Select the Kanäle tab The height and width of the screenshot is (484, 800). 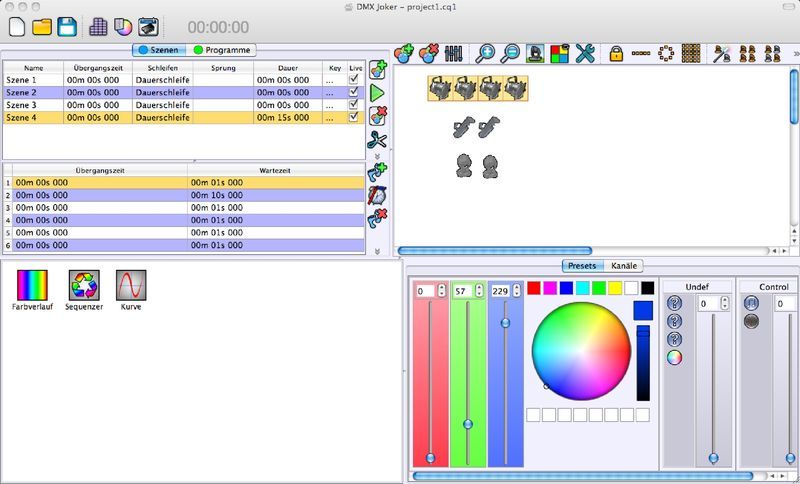(x=623, y=266)
